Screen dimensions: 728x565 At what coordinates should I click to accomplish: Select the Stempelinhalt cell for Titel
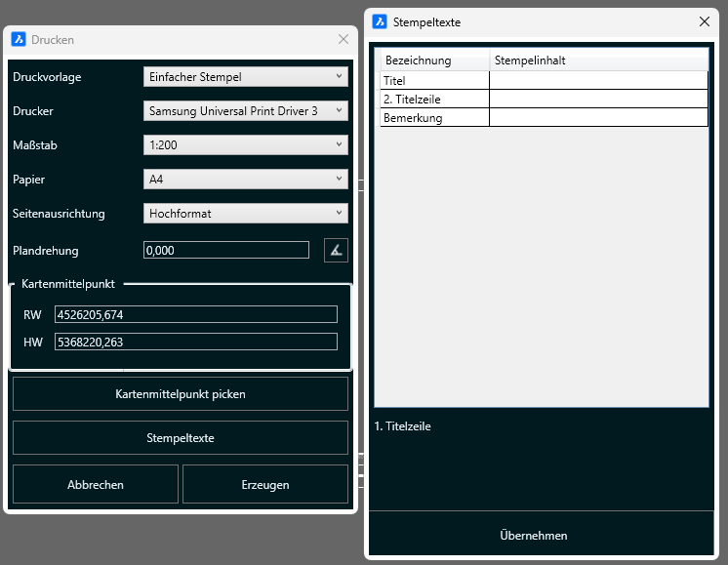[x=598, y=81]
